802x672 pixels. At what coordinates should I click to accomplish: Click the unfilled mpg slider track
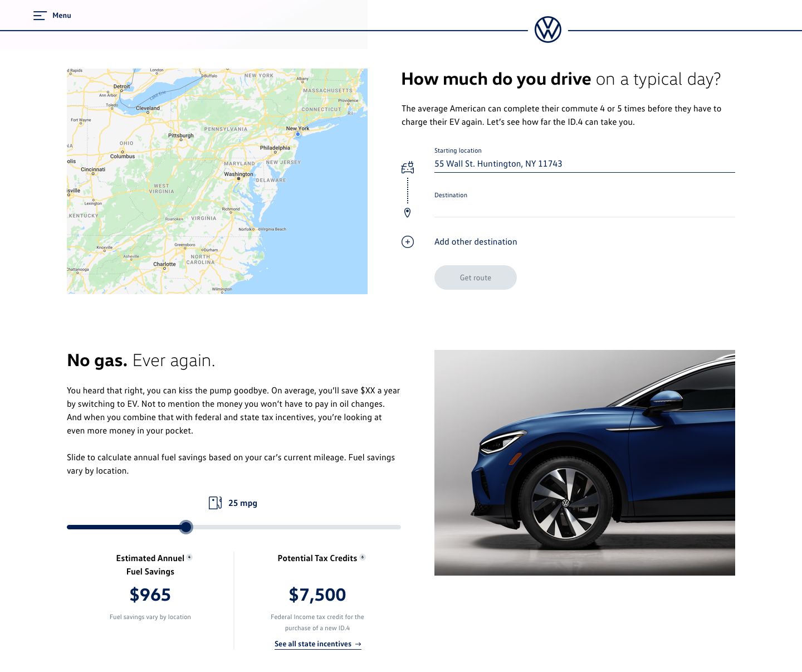(x=297, y=527)
